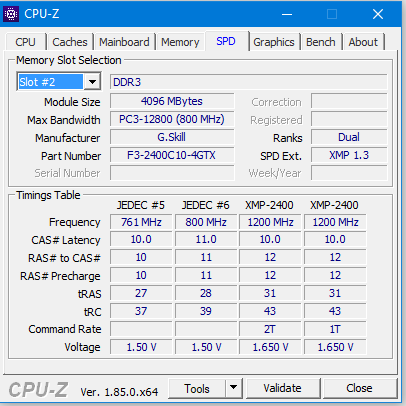This screenshot has width=406, height=406.
Task: Click the tRC value 39
Action: [x=206, y=311]
